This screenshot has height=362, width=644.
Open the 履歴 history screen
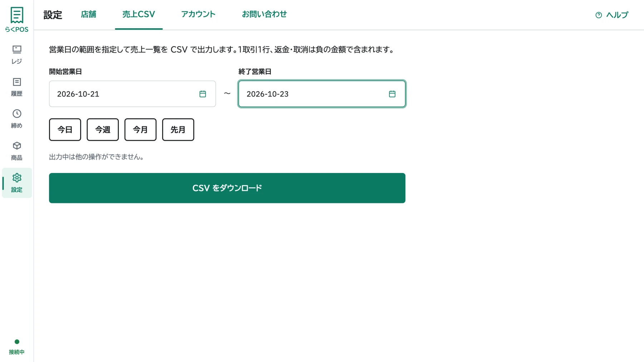coord(17,87)
